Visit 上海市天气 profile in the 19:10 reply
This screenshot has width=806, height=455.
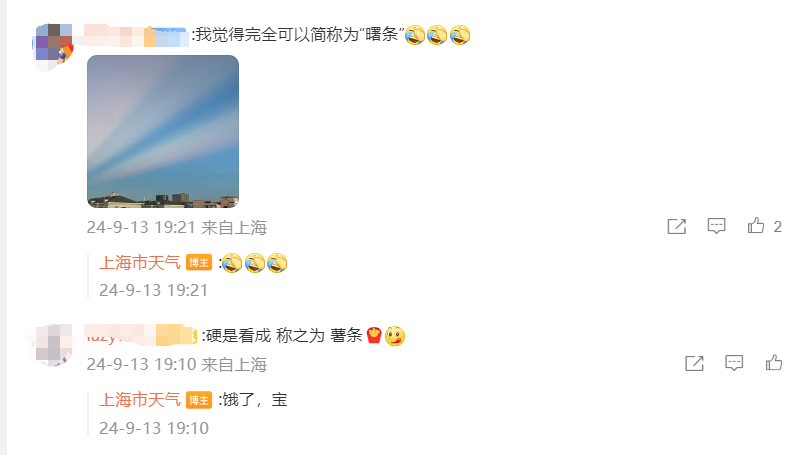[x=139, y=399]
